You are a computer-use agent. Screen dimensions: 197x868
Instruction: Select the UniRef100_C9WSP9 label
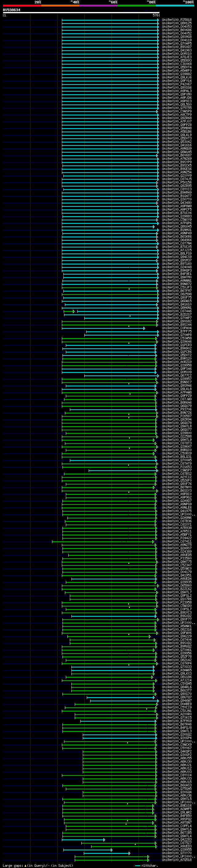(177, 111)
